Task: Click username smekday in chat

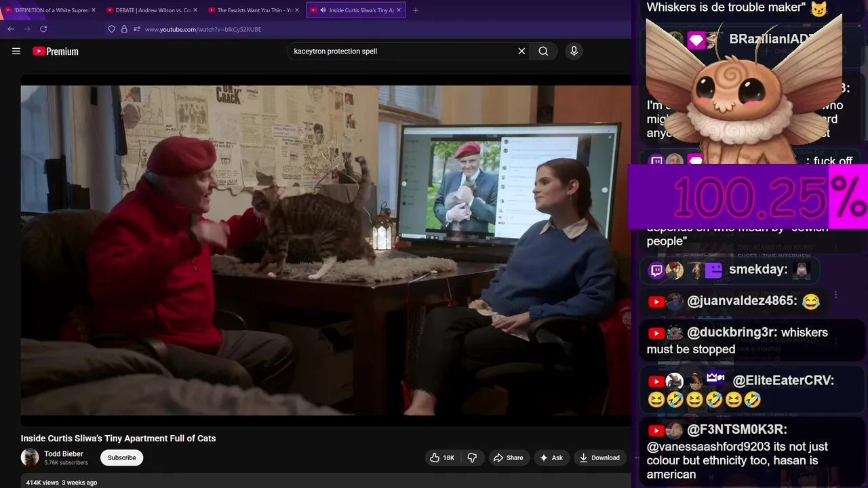Action: (x=757, y=270)
